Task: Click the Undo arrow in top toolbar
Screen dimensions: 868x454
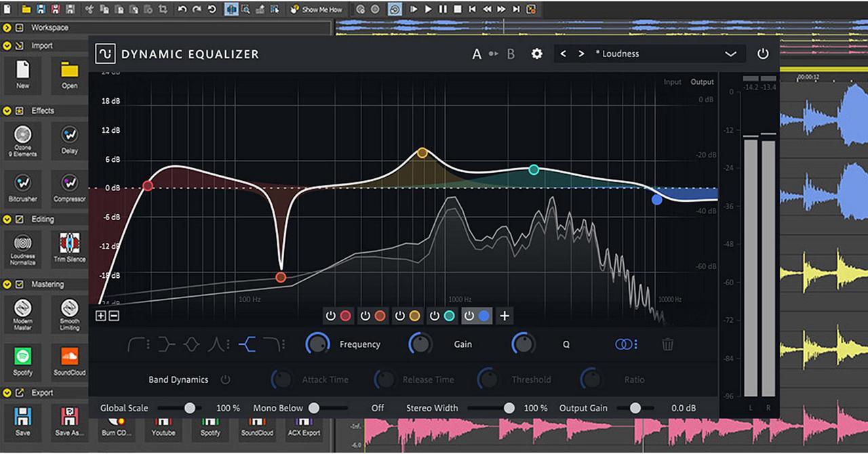Action: (x=182, y=9)
